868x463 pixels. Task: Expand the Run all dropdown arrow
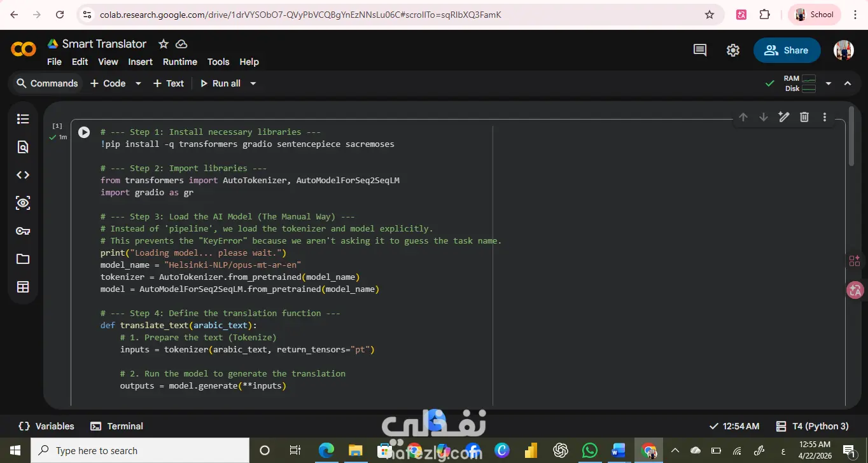tap(253, 83)
